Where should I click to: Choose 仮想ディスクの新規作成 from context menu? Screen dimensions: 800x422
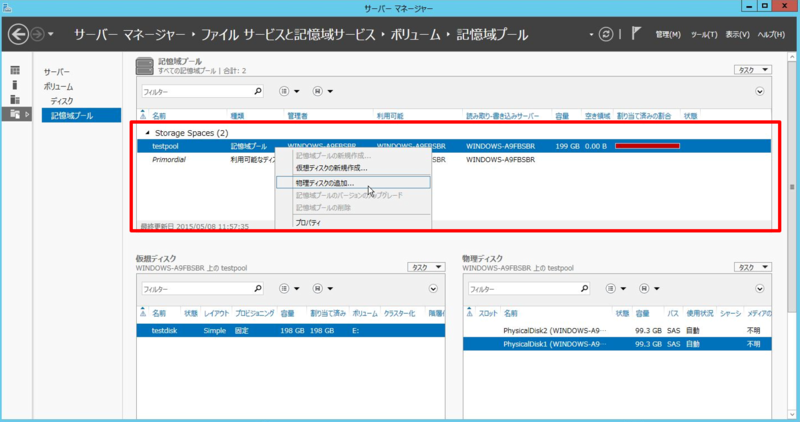tap(330, 168)
